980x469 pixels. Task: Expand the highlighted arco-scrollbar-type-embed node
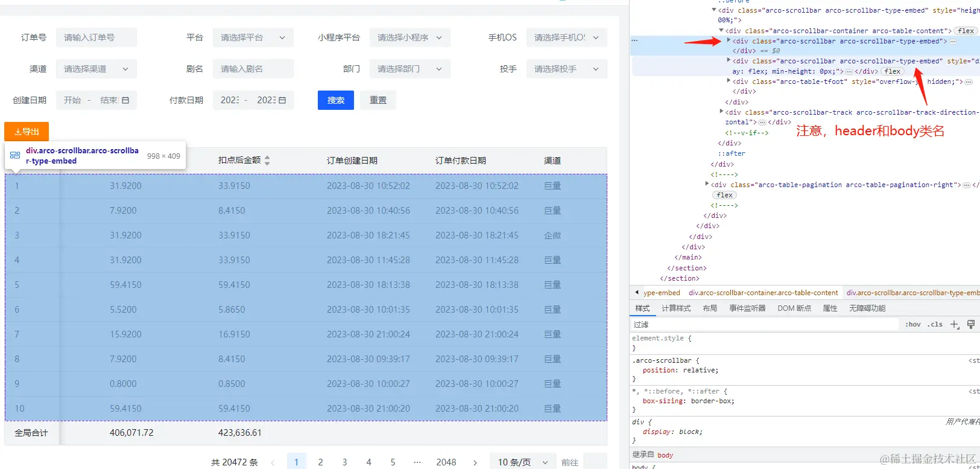(729, 41)
